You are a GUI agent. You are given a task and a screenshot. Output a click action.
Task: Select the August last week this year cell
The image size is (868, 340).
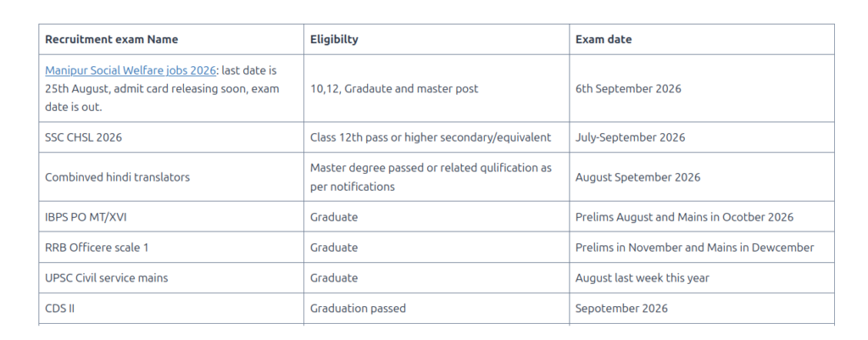pyautogui.click(x=701, y=278)
